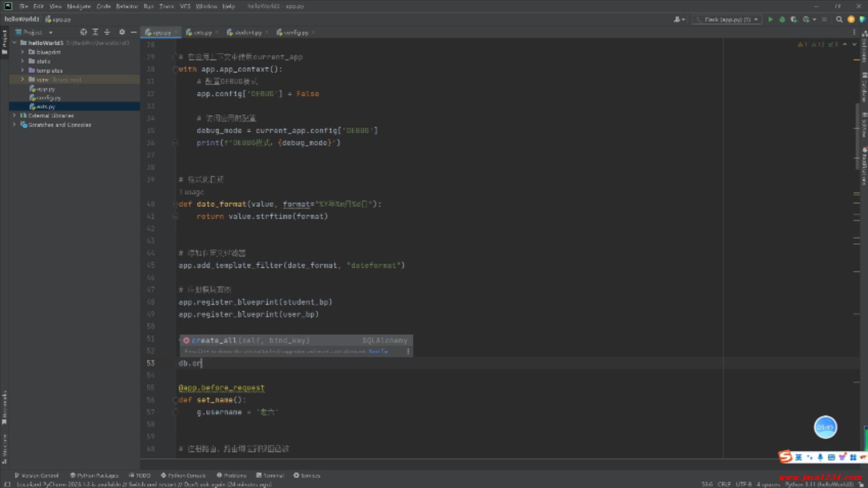
Task: Start debugging with the bug icon
Action: tap(782, 19)
